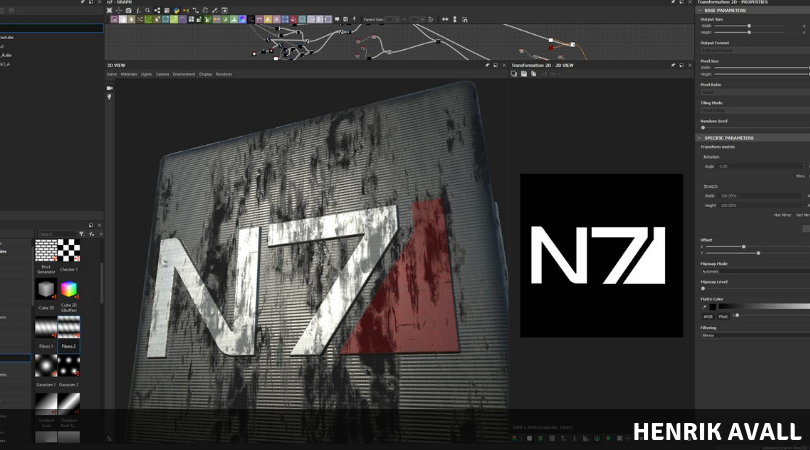The image size is (810, 450).
Task: Open the Camera menu in 3D View
Action: pyautogui.click(x=162, y=74)
